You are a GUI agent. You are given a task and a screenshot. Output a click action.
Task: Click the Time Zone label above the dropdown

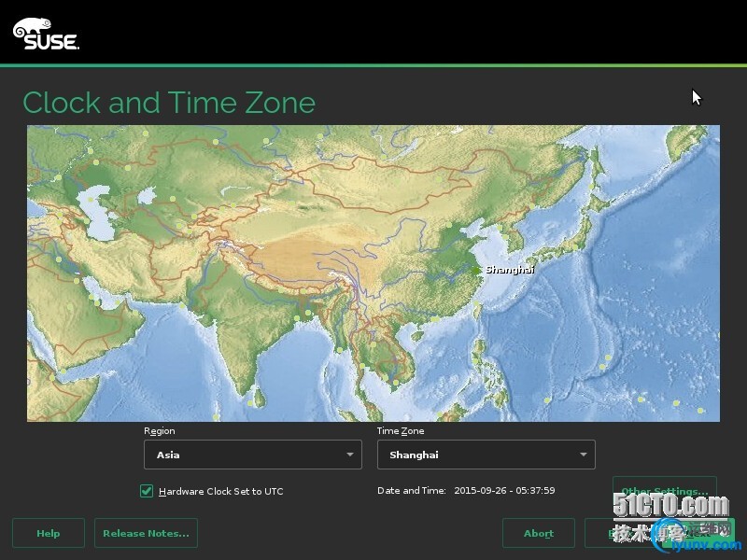[401, 431]
